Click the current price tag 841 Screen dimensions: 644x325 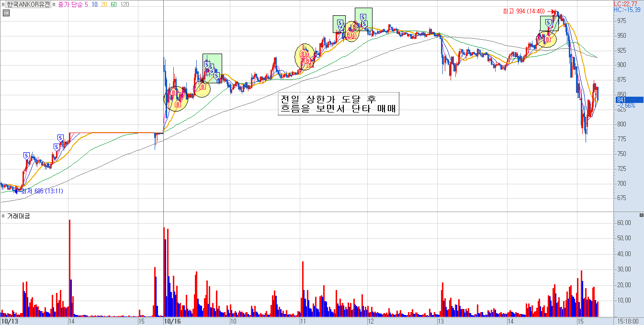629,100
